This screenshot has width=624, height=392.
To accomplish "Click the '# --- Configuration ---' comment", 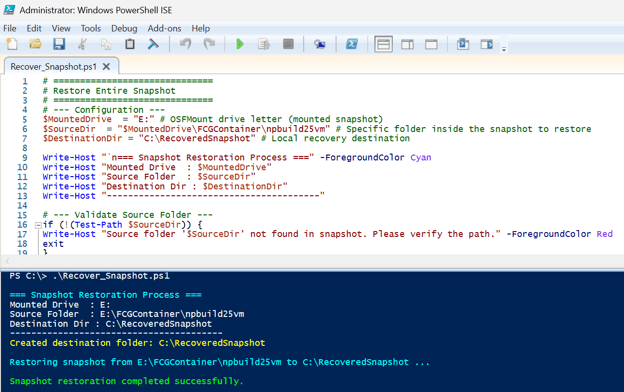I will (103, 110).
